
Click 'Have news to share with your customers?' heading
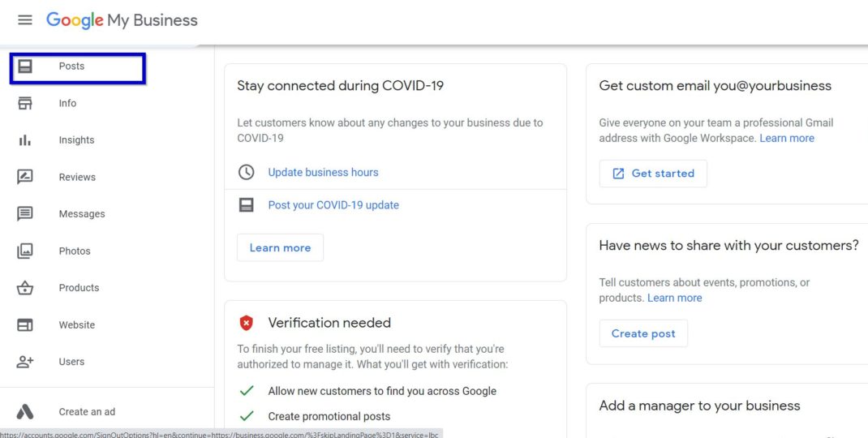[729, 245]
